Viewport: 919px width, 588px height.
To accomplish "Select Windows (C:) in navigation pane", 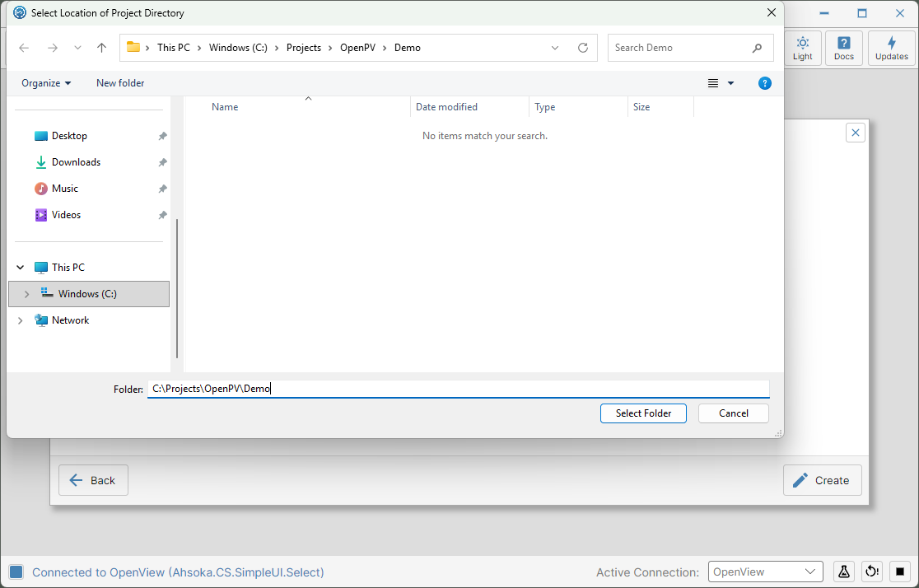I will [89, 294].
